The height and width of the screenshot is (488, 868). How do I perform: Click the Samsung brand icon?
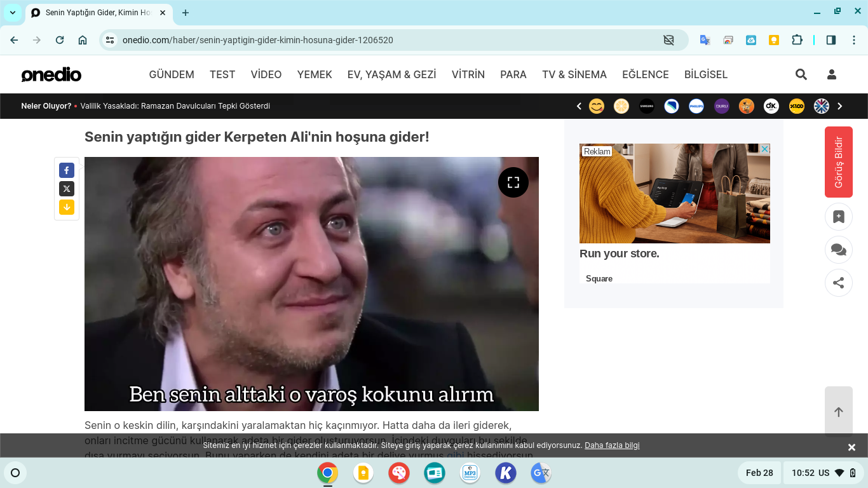pyautogui.click(x=647, y=106)
